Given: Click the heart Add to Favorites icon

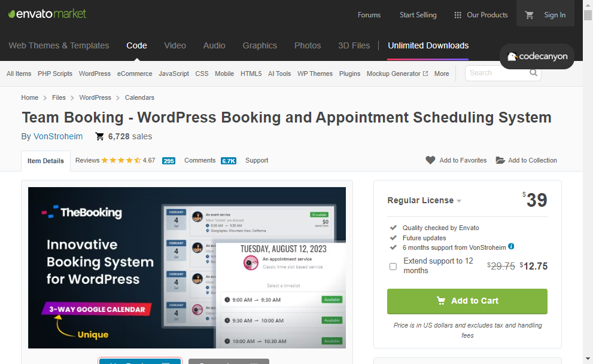Looking at the screenshot, I should (430, 160).
